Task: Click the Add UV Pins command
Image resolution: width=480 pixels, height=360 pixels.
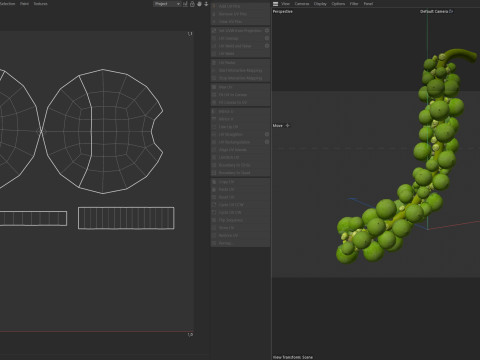Action: click(240, 6)
